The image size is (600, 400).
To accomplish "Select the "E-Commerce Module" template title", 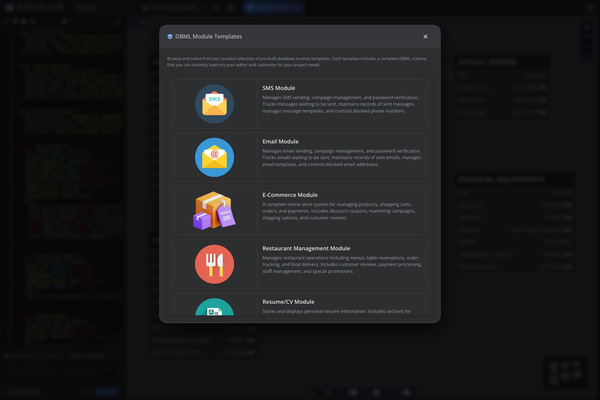I will coord(290,195).
